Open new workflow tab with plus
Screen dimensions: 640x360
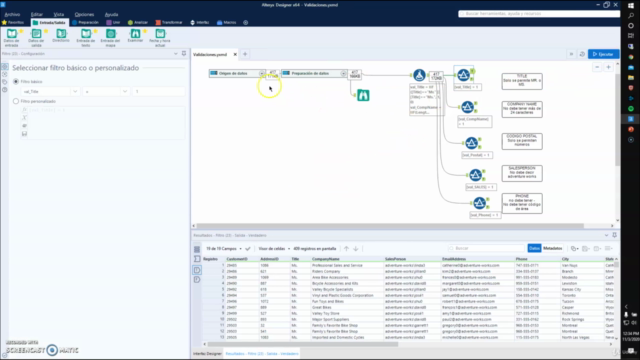pyautogui.click(x=245, y=54)
